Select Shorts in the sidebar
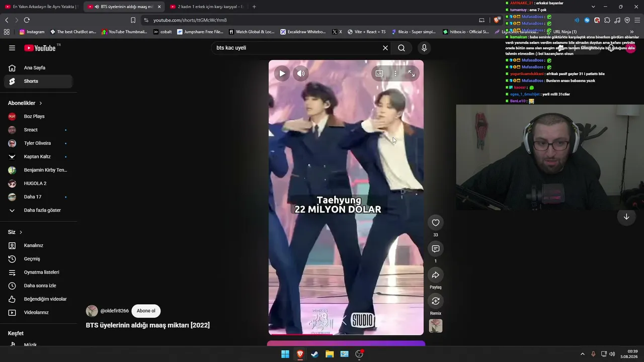644x362 pixels. click(38, 81)
